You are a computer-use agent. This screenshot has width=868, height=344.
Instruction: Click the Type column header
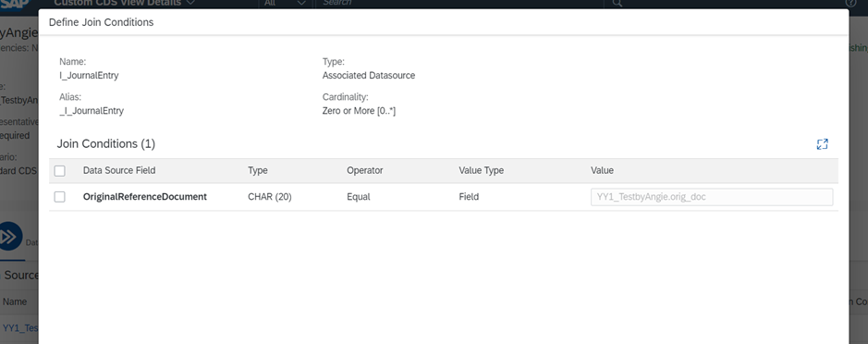(x=257, y=170)
